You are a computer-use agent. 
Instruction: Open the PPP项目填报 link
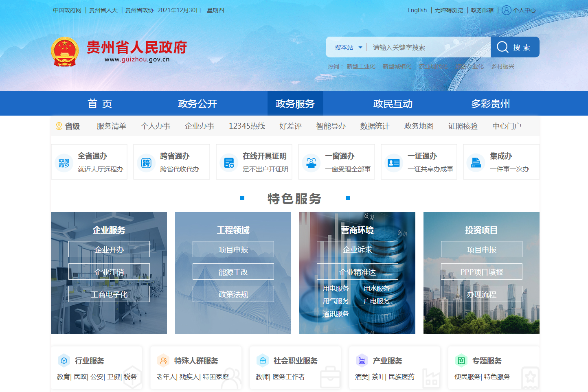481,272
